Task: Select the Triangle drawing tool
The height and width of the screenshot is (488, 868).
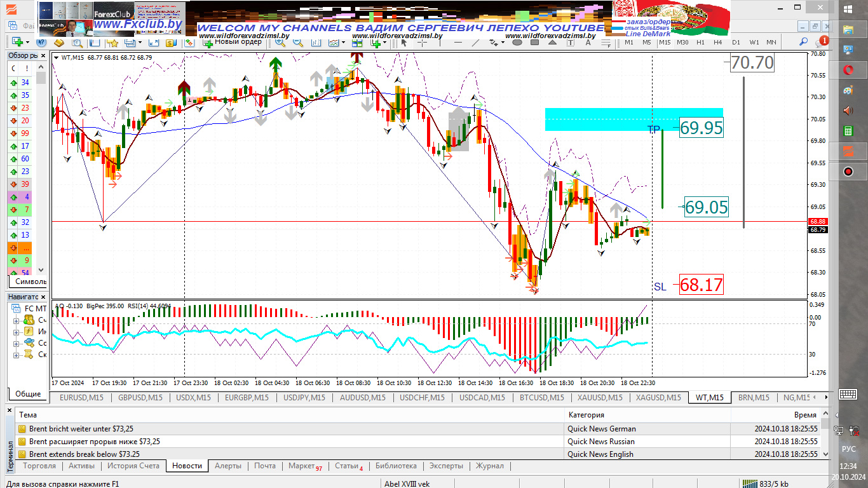Action: (x=553, y=43)
